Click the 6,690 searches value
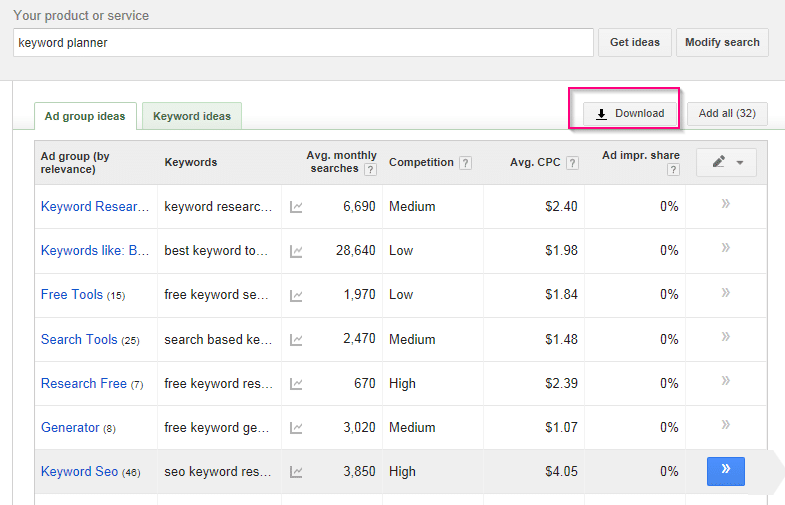The image size is (785, 505). coord(359,207)
